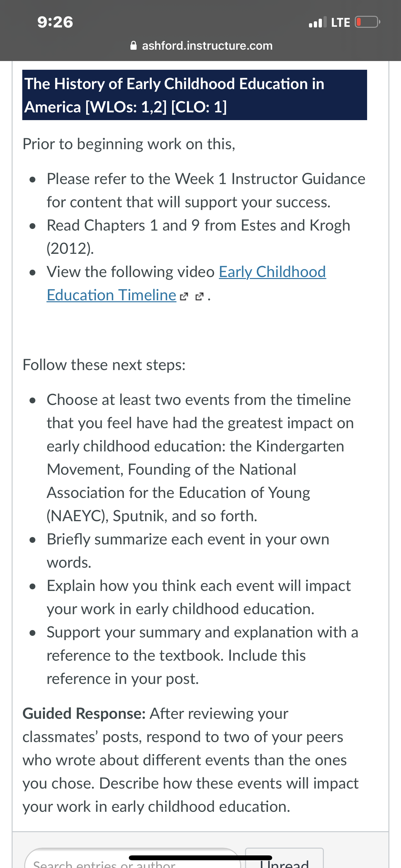Image resolution: width=401 pixels, height=868 pixels.
Task: Tap the padlock icon beside the URL
Action: click(133, 46)
